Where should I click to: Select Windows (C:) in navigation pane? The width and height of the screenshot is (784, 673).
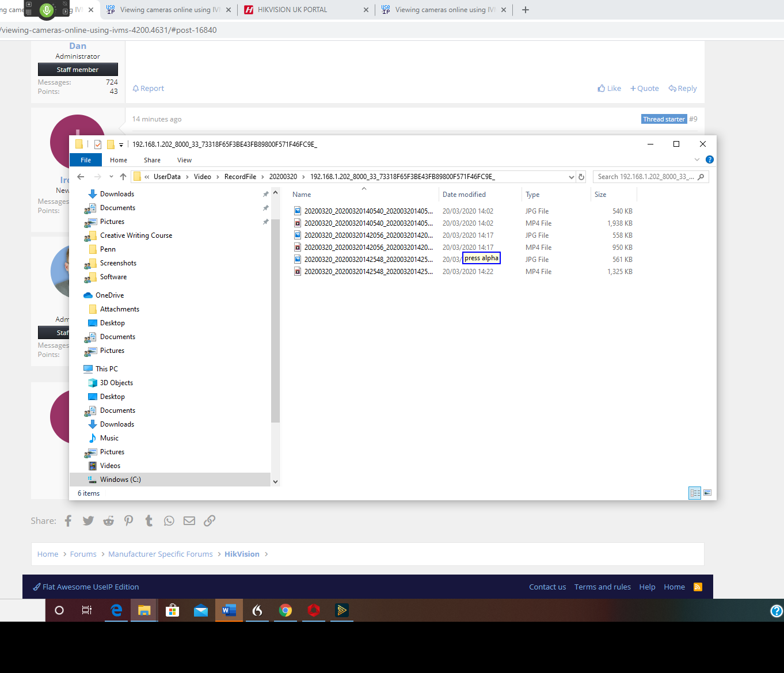120,480
